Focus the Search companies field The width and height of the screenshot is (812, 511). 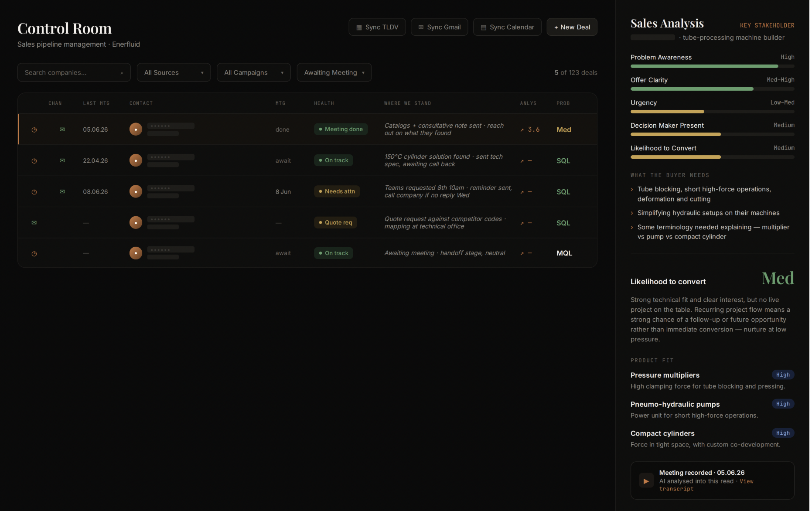click(74, 72)
